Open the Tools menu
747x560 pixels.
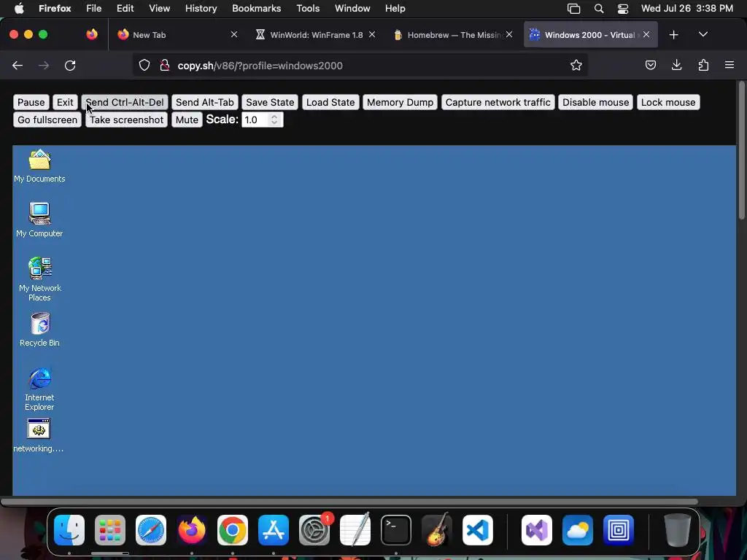point(308,9)
